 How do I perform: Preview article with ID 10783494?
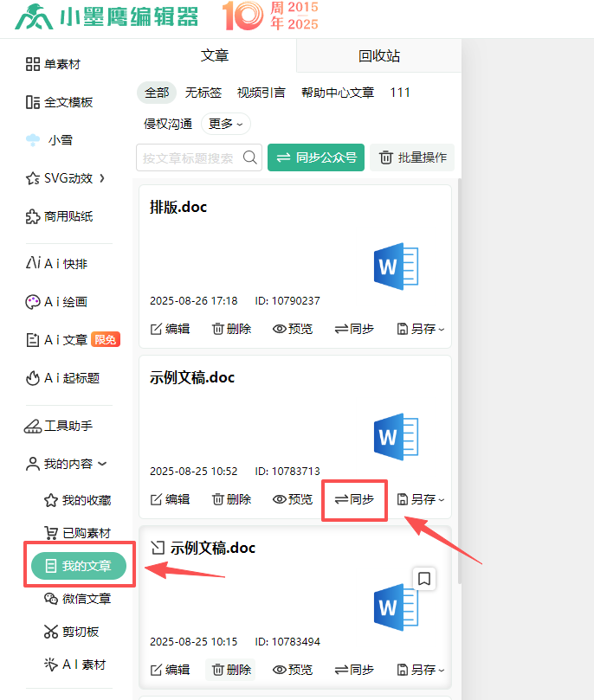[293, 670]
